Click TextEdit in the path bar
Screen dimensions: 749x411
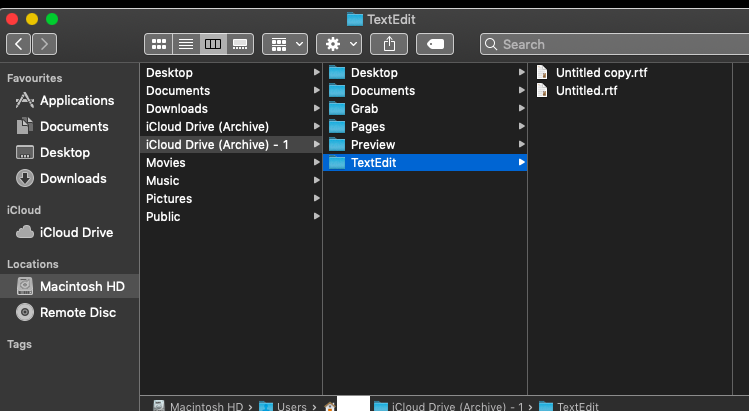tap(569, 406)
